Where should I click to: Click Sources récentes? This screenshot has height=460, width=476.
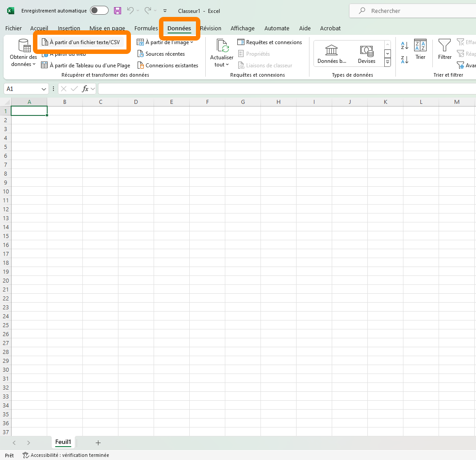(x=161, y=54)
